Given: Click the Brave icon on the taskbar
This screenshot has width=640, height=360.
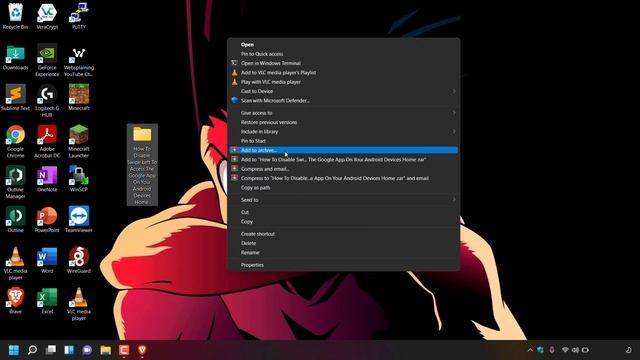Looking at the screenshot, I should click(x=142, y=350).
